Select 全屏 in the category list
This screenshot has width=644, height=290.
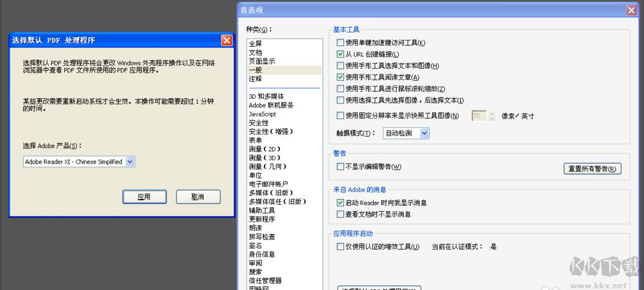point(255,44)
